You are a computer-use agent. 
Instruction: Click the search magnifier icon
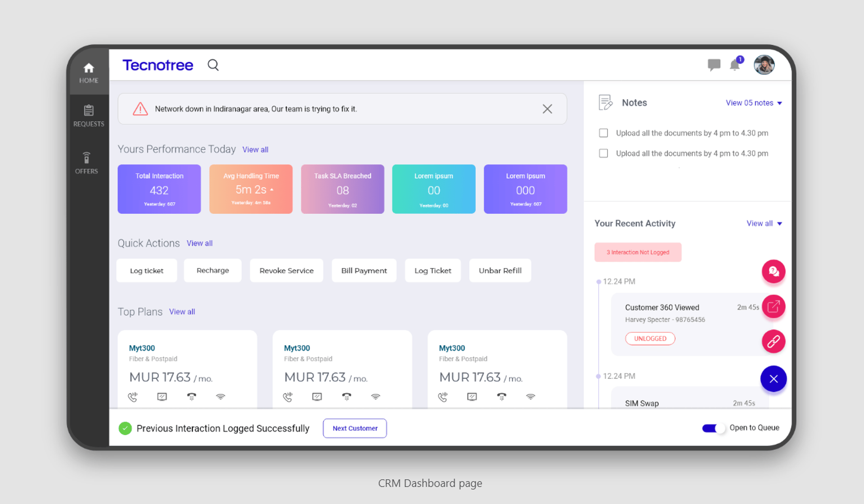[x=213, y=65]
